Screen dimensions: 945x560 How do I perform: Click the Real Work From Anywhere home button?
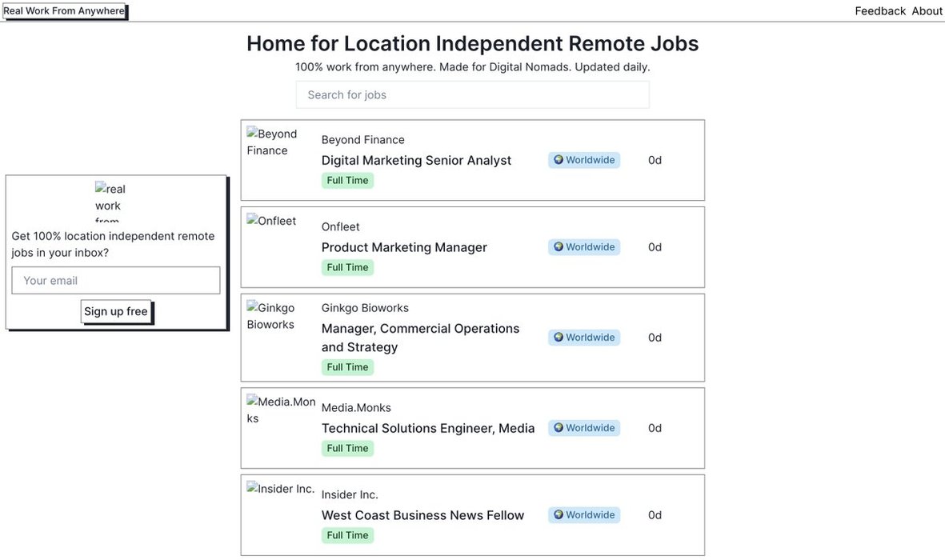(64, 11)
